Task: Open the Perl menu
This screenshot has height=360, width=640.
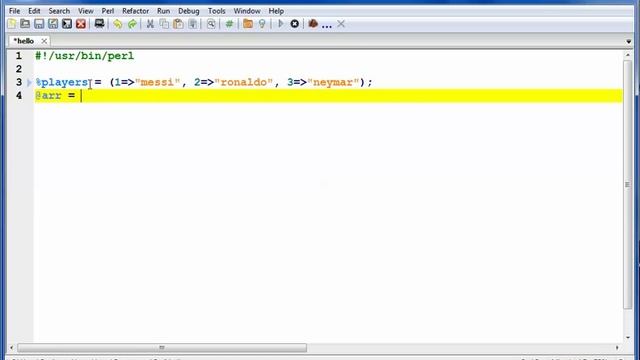Action: [x=108, y=11]
